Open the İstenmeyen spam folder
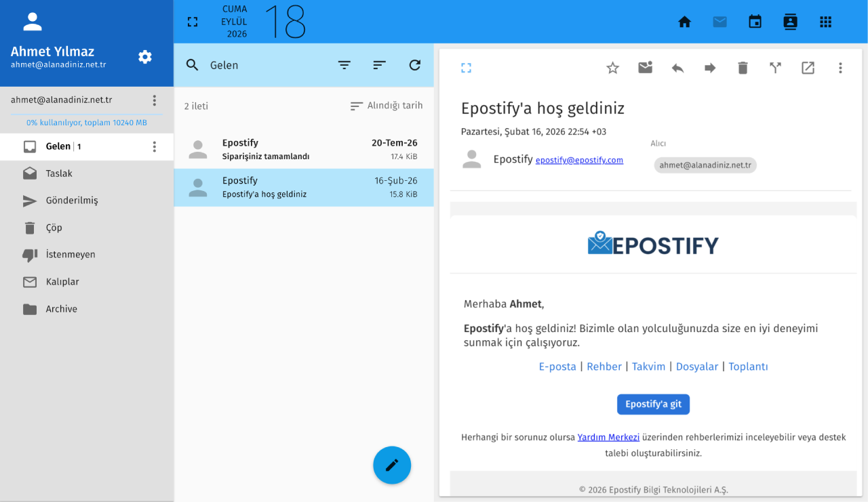Image resolution: width=868 pixels, height=502 pixels. (x=87, y=255)
